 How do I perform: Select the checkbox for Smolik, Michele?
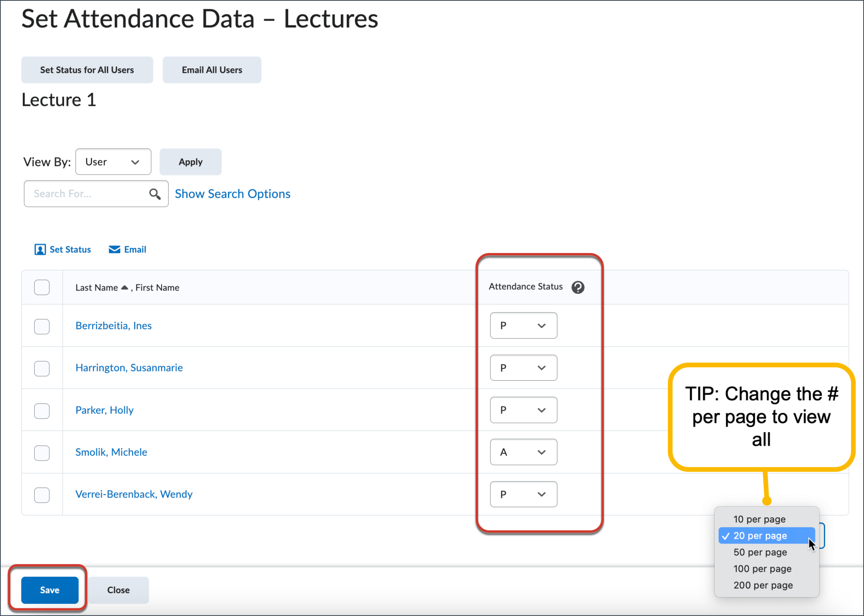pyautogui.click(x=42, y=452)
